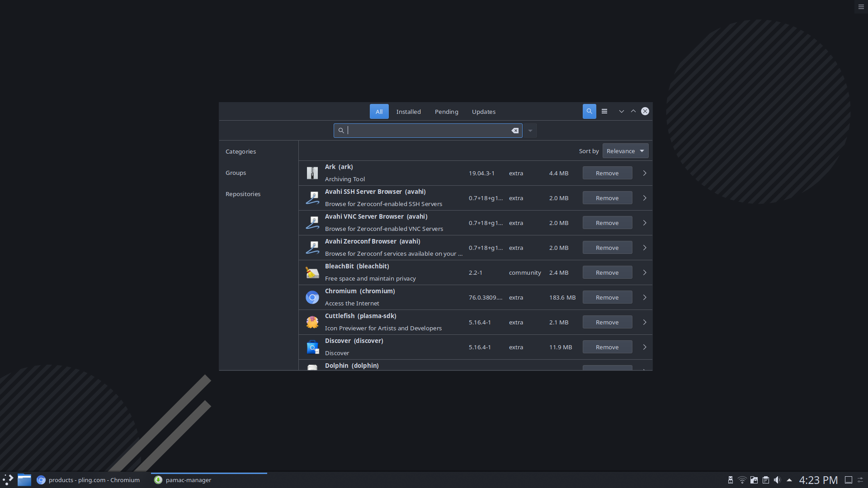The width and height of the screenshot is (868, 488).
Task: Switch to products - pling.com Chromium window
Action: pos(89,480)
